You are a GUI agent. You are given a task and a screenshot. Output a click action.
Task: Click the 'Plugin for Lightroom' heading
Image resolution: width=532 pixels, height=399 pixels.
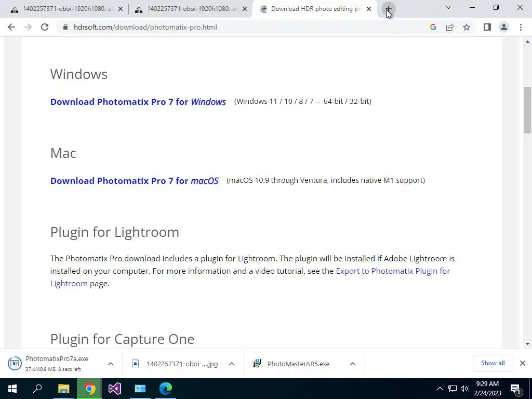point(115,232)
